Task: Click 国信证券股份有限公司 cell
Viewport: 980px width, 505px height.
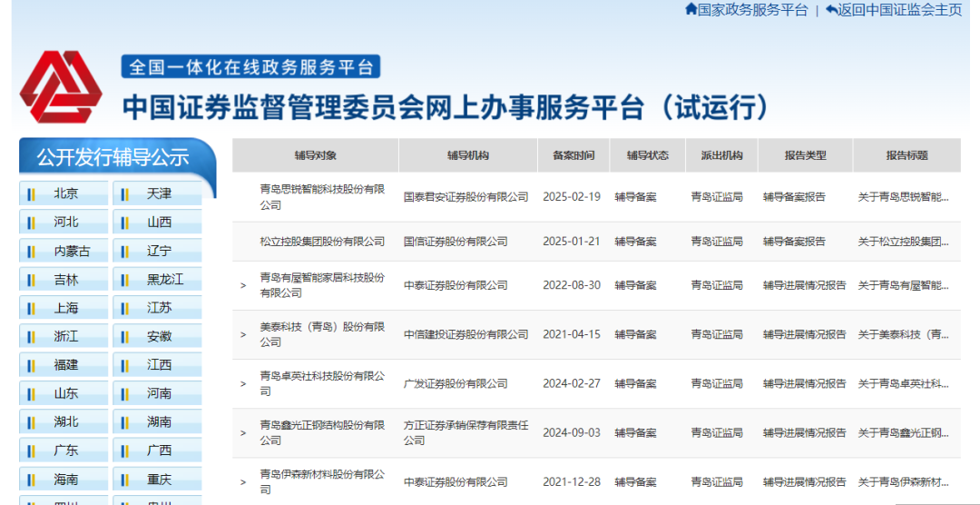Action: (456, 242)
